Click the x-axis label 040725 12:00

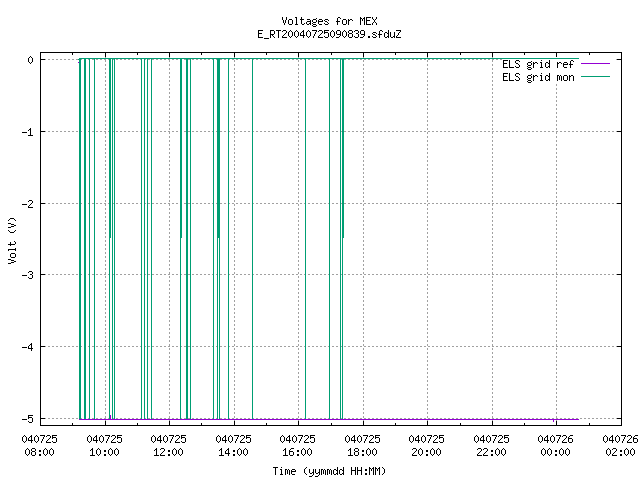coord(169,446)
